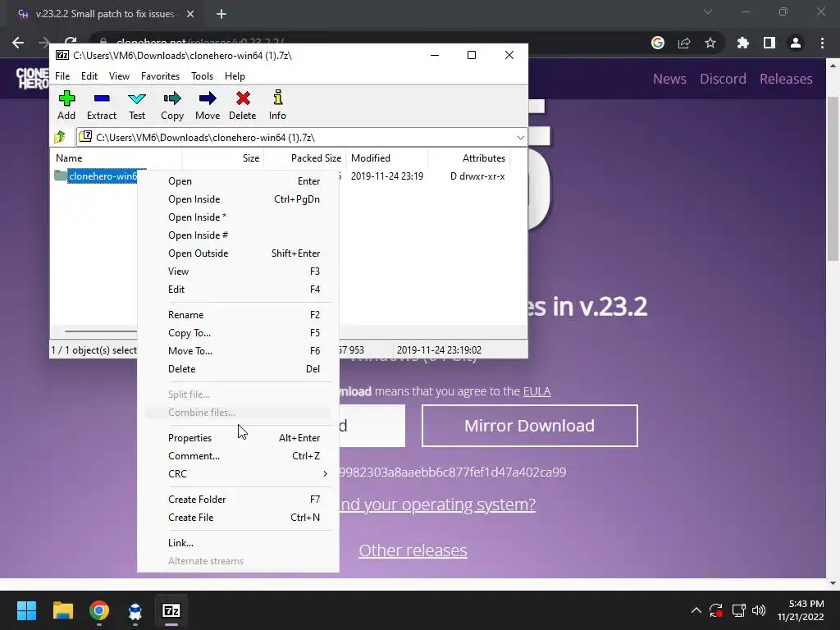Select Link... menu entry

click(x=239, y=543)
